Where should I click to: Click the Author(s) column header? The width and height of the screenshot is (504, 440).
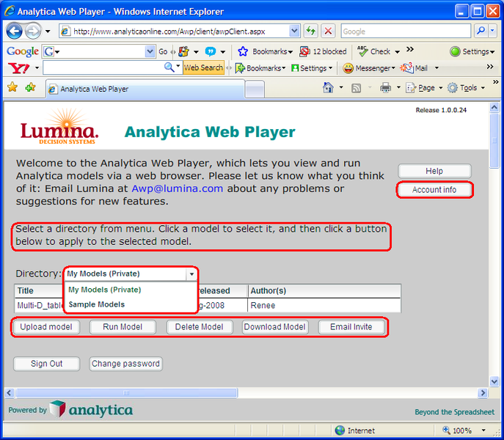(324, 290)
